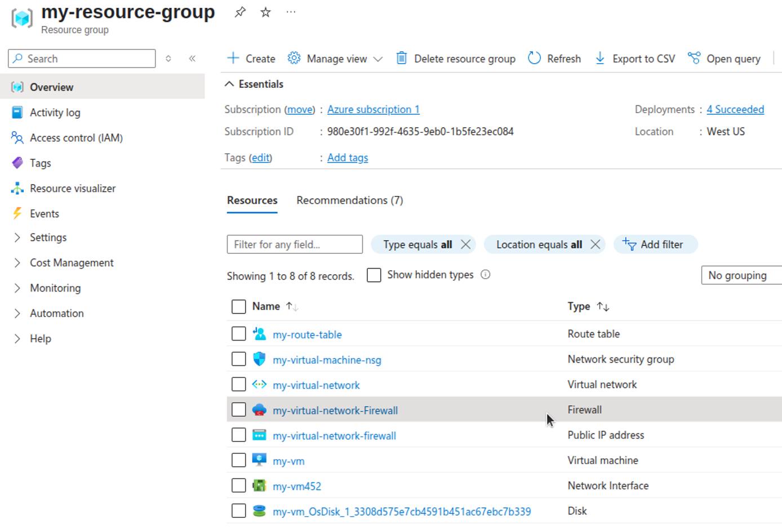Open the No grouping dropdown
The image size is (782, 532).
tap(740, 275)
